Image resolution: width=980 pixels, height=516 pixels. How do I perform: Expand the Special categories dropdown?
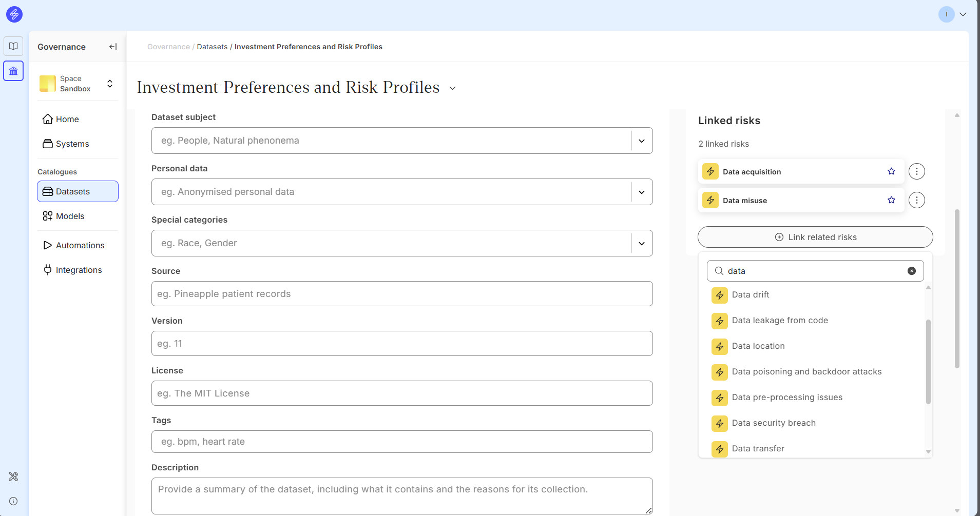point(641,243)
